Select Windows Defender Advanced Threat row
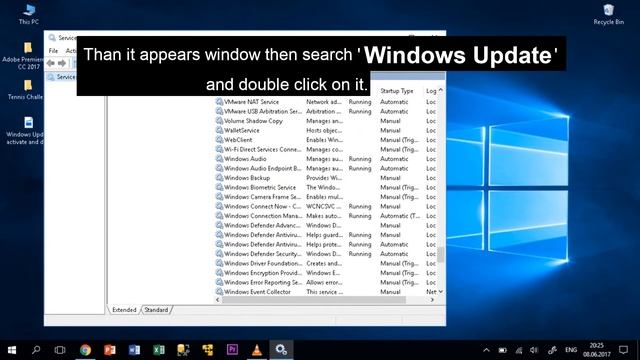640x360 pixels. click(x=326, y=225)
